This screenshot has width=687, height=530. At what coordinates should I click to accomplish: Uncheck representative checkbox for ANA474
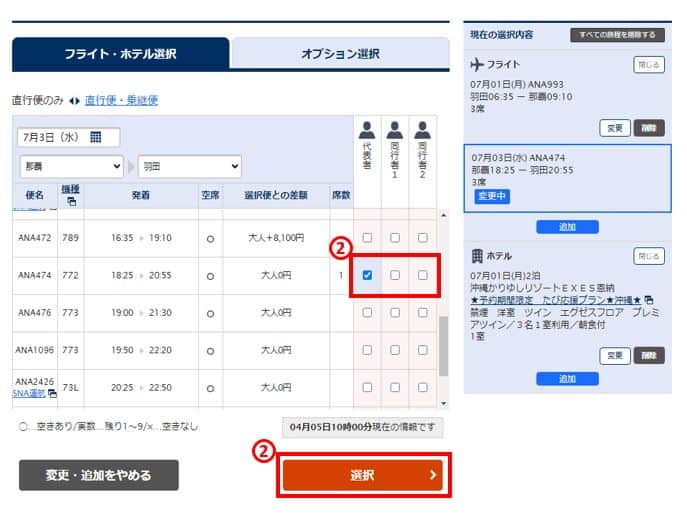click(367, 275)
